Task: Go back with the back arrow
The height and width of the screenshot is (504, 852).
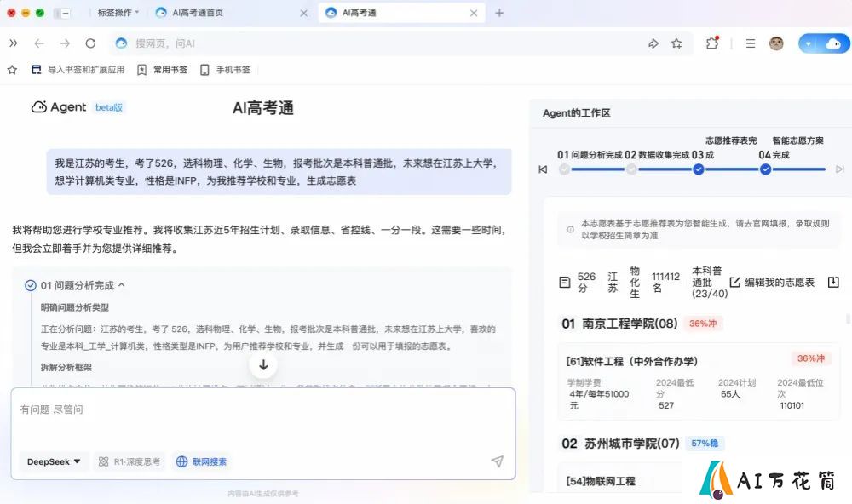Action: point(39,43)
